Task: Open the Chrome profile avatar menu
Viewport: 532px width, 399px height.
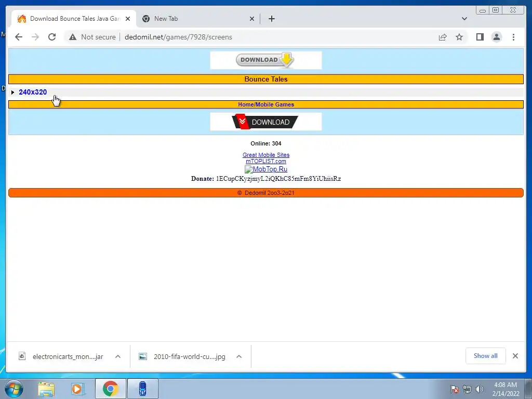Action: pyautogui.click(x=496, y=37)
